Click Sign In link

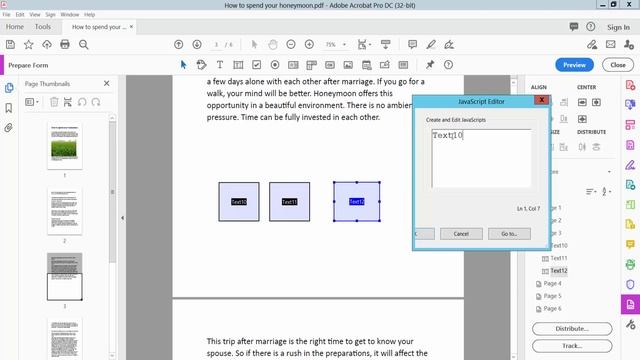(x=618, y=27)
